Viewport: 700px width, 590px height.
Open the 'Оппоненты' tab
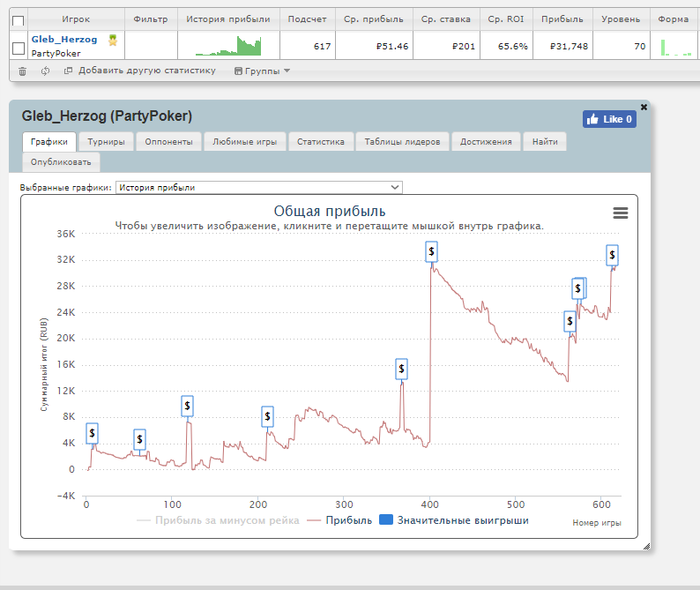pos(169,142)
